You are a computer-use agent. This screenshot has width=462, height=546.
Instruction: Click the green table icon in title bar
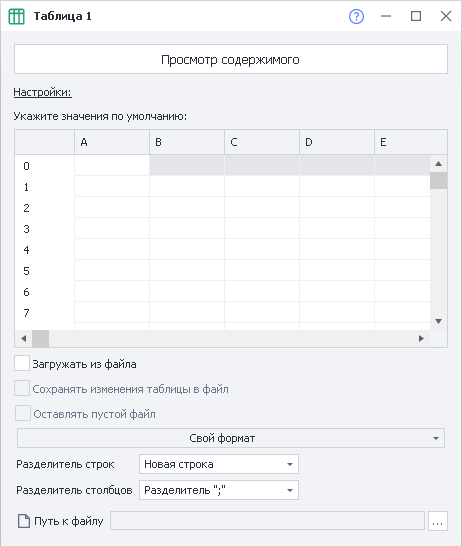(x=16, y=16)
